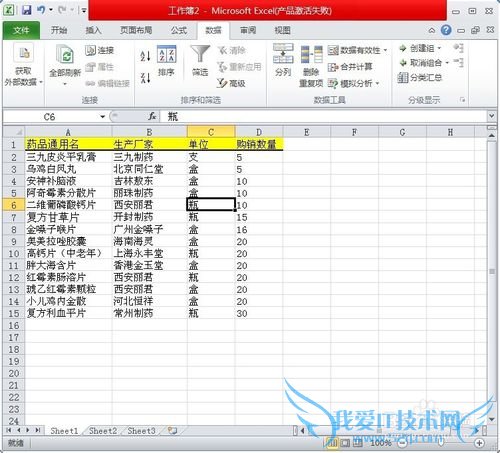Switch to Insert ribbon tab

[x=93, y=30]
